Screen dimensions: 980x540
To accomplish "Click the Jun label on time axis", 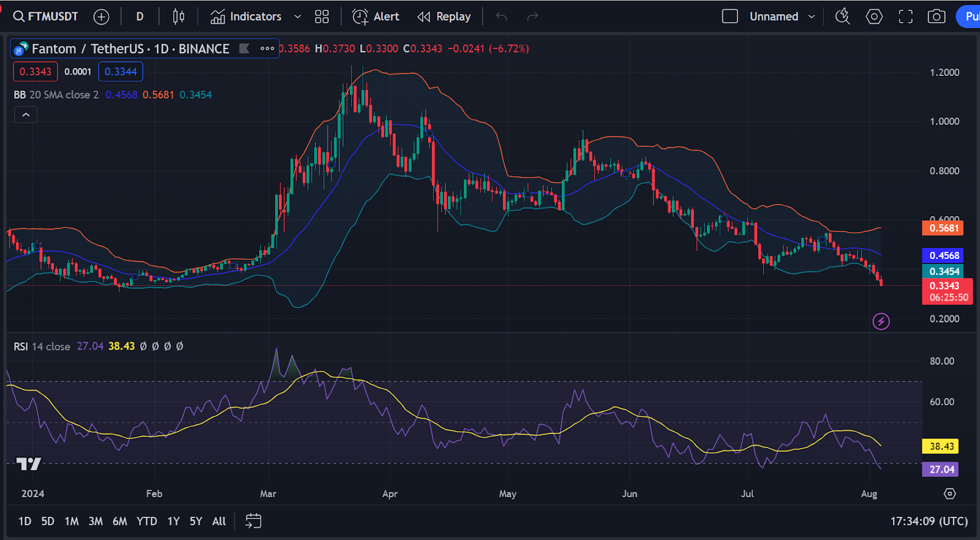I will click(630, 493).
